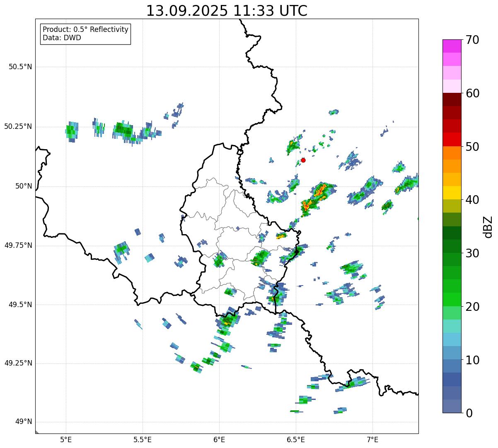This screenshot has width=498, height=448.
Task: Click the 5.5°E longitude label
Action: click(x=143, y=439)
